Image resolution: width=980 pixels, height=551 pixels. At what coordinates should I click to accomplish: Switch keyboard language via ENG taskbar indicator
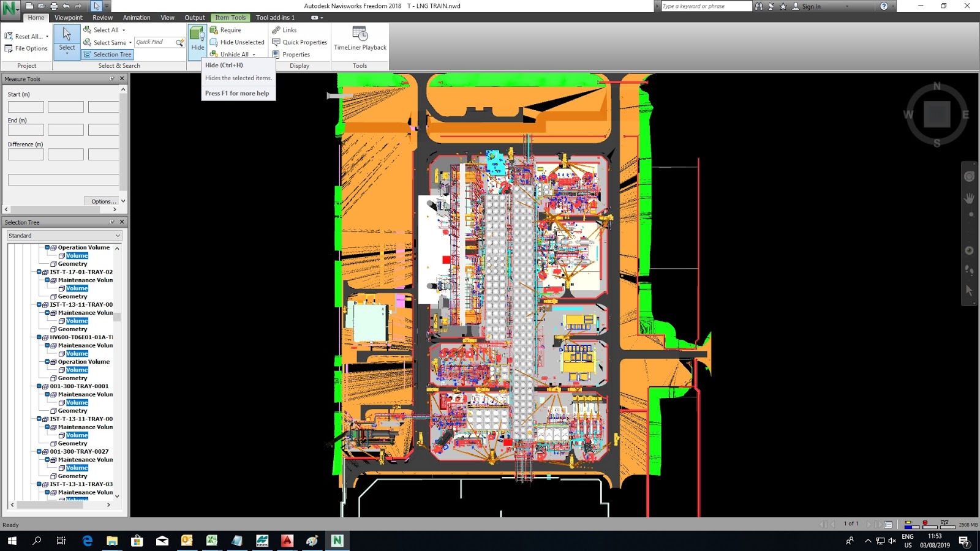point(907,541)
